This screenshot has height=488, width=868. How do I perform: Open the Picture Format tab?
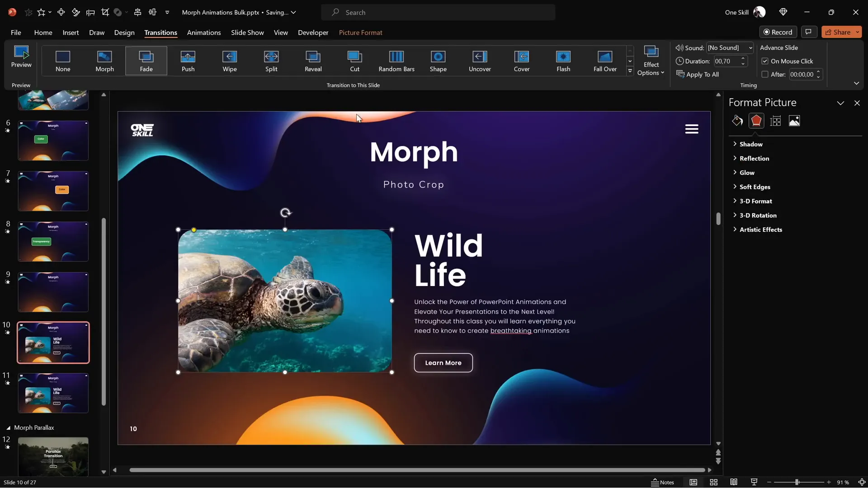click(x=360, y=33)
